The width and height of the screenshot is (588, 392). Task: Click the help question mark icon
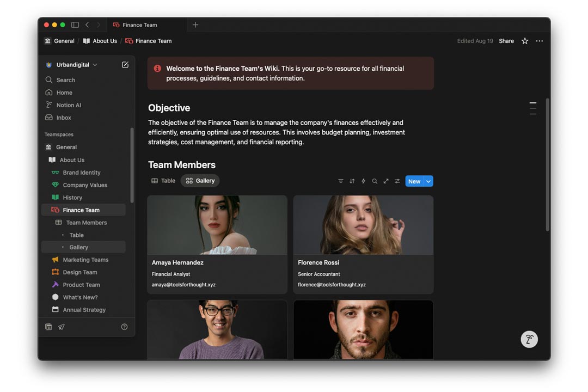click(124, 327)
